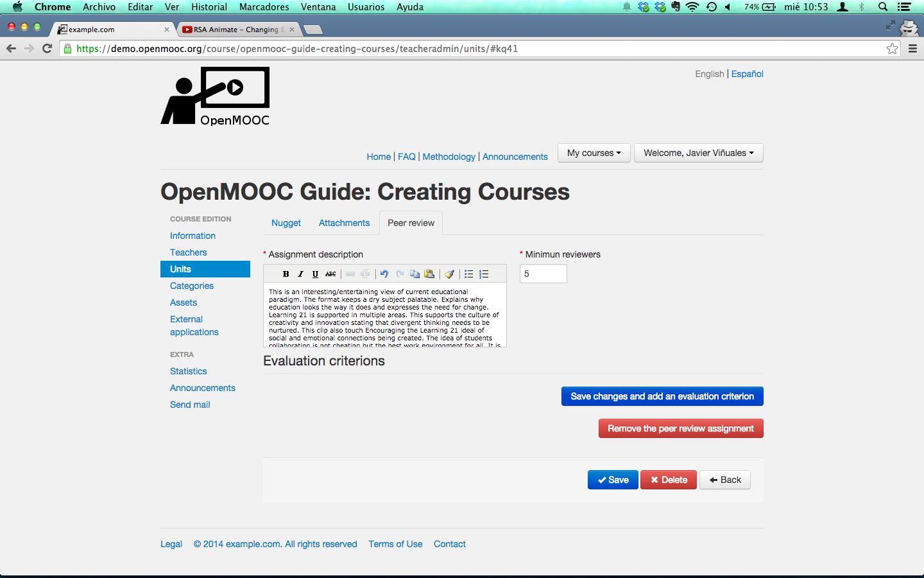Enter fullscreen with the Chrome expand arrows
Image resolution: width=924 pixels, height=578 pixels.
click(890, 26)
